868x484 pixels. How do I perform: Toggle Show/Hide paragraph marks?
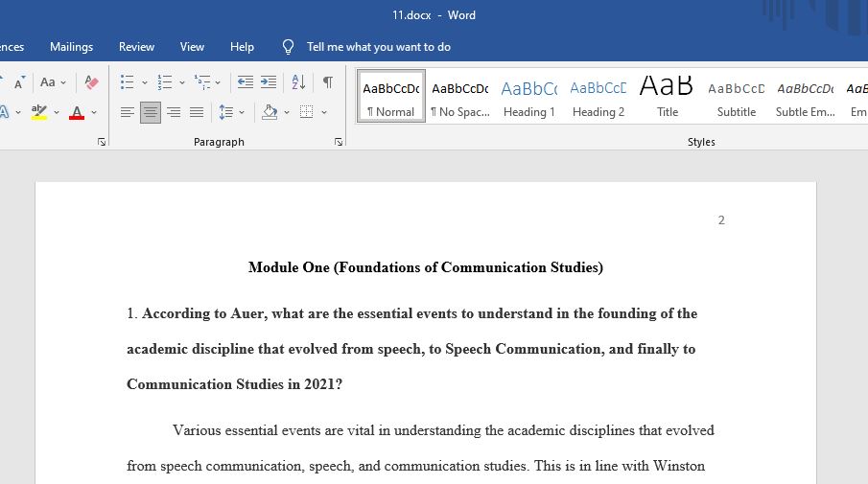(328, 82)
